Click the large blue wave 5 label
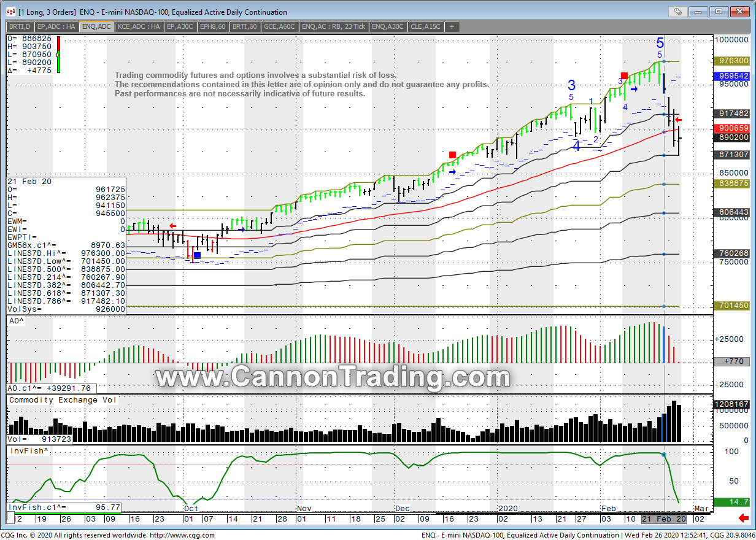Viewport: 756px width, 540px height. [x=660, y=43]
